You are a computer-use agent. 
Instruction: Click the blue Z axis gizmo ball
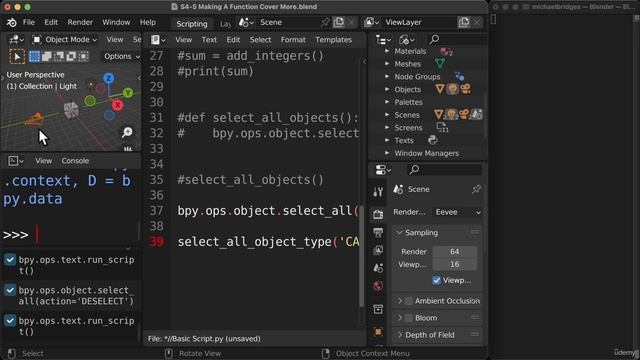109,78
